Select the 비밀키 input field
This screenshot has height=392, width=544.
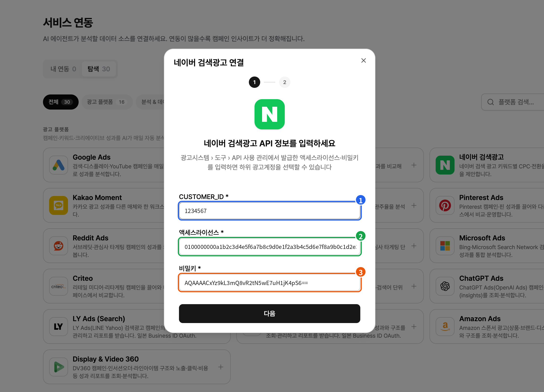click(x=269, y=283)
